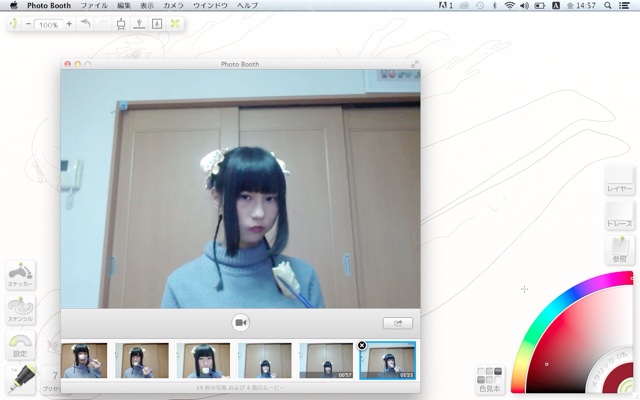Select the second photo thumbnail

pyautogui.click(x=142, y=360)
